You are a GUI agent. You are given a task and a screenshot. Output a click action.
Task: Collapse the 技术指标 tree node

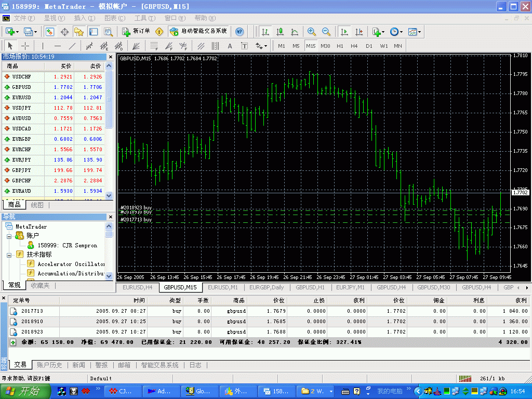coord(9,255)
